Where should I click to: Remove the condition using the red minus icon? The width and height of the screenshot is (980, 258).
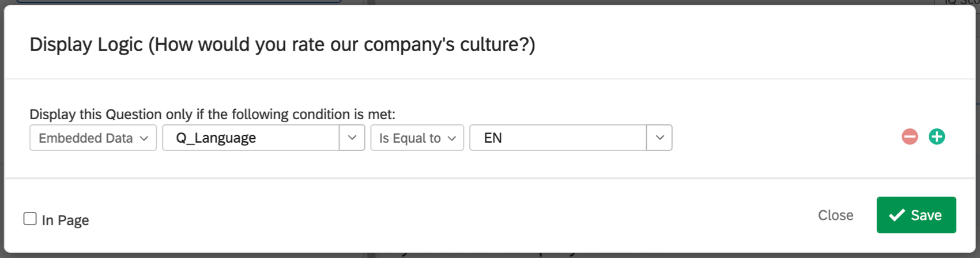click(910, 137)
